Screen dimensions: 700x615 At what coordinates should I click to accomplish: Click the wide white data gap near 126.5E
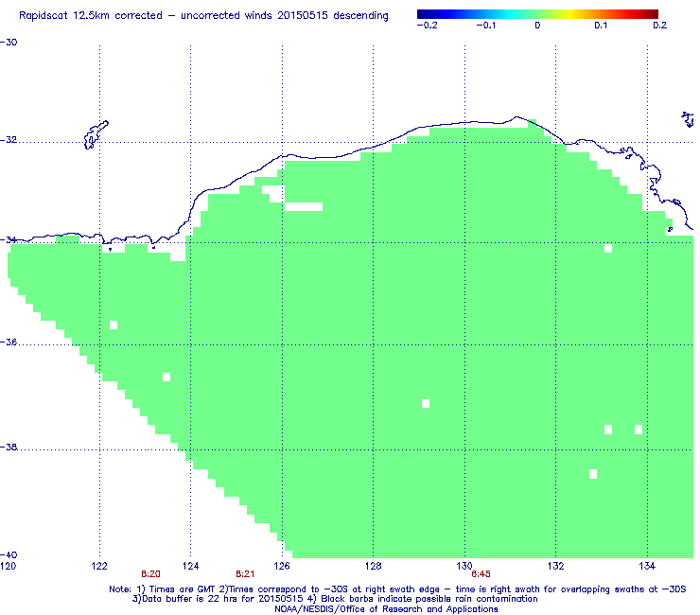[304, 207]
